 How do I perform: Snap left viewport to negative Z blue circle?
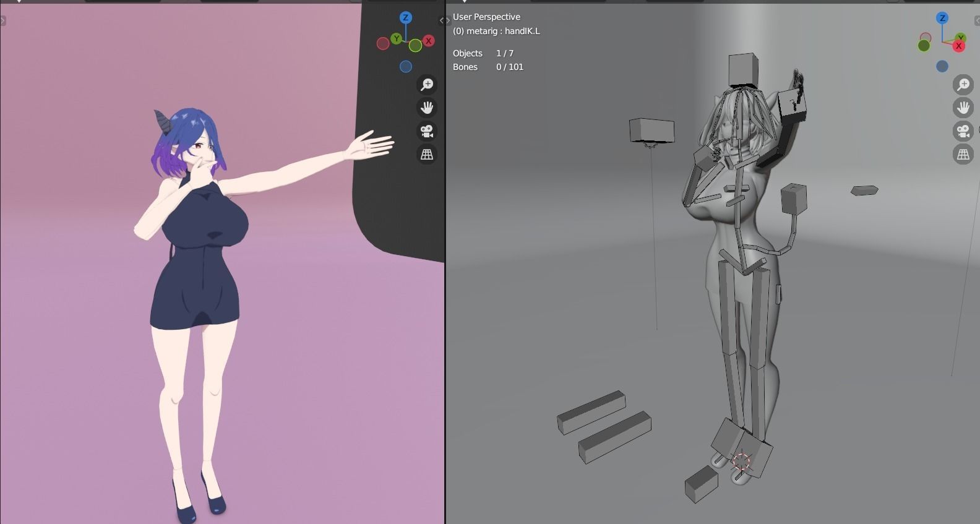[x=406, y=66]
